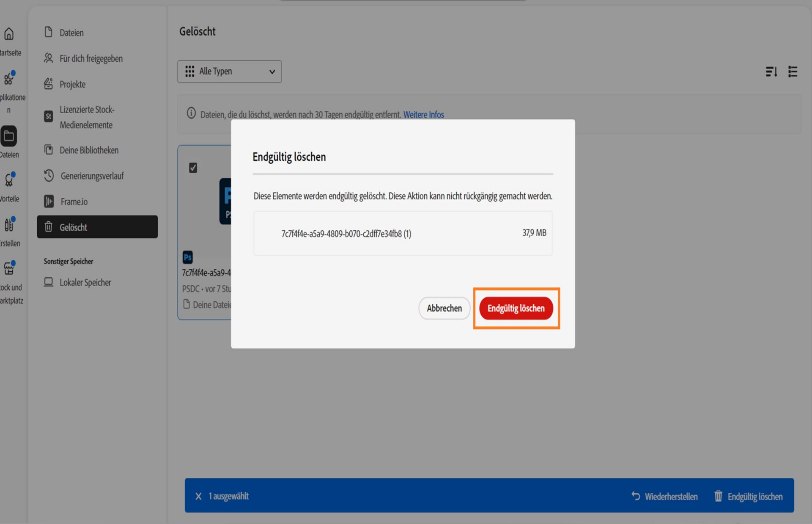Image resolution: width=812 pixels, height=524 pixels.
Task: Click the small Ps badge on file card
Action: [187, 257]
